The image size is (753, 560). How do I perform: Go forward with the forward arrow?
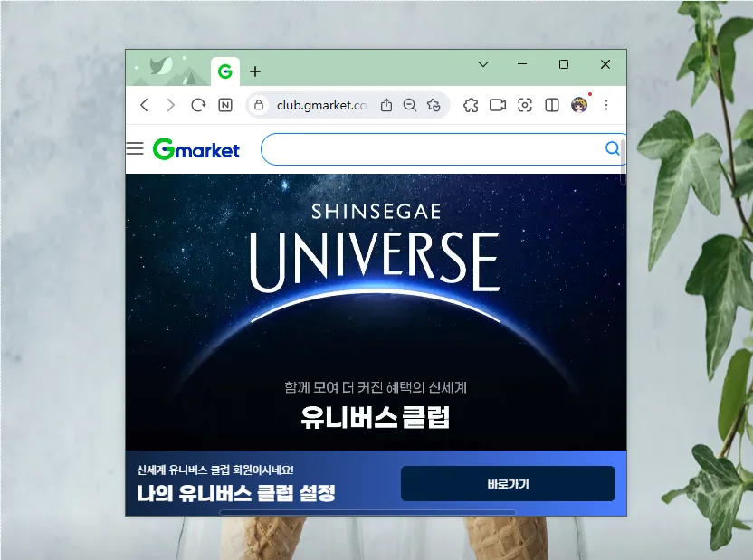tap(170, 105)
